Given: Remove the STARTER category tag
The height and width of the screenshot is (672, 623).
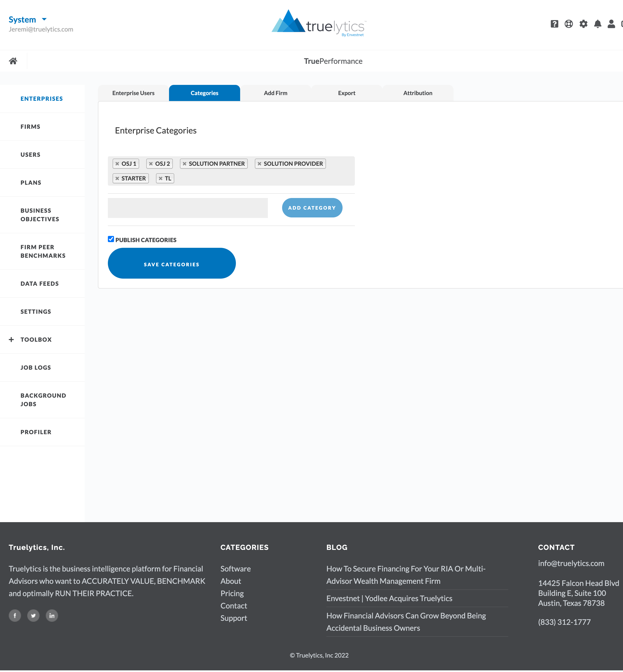Looking at the screenshot, I should click(x=117, y=179).
